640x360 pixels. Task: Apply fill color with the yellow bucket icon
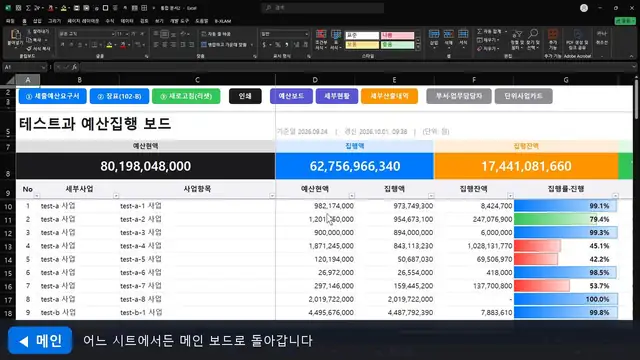click(x=109, y=45)
